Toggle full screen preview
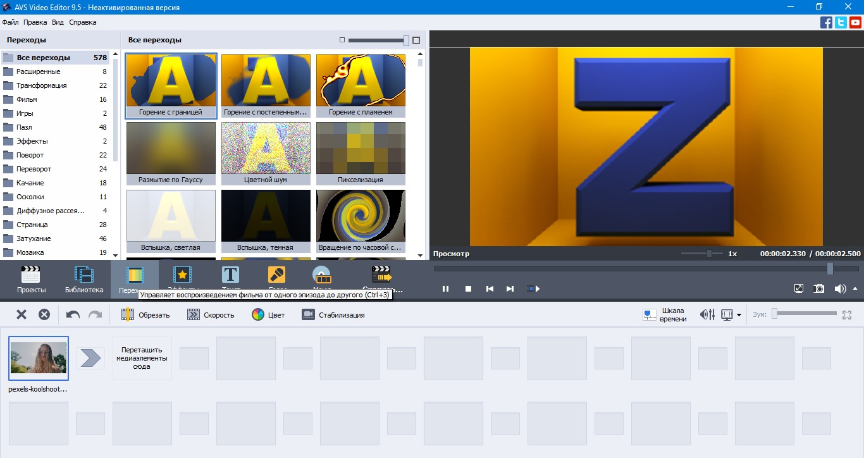Screen dimensions: 864x458 coord(798,289)
